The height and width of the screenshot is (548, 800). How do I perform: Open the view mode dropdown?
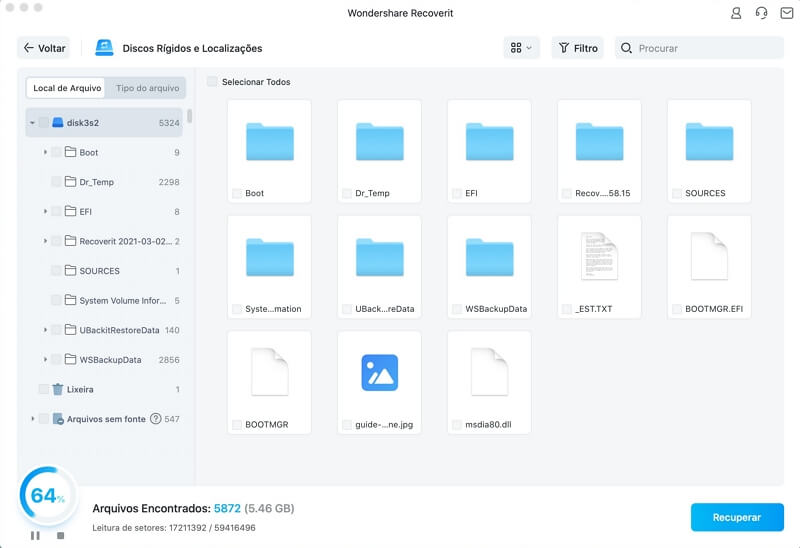coord(521,48)
